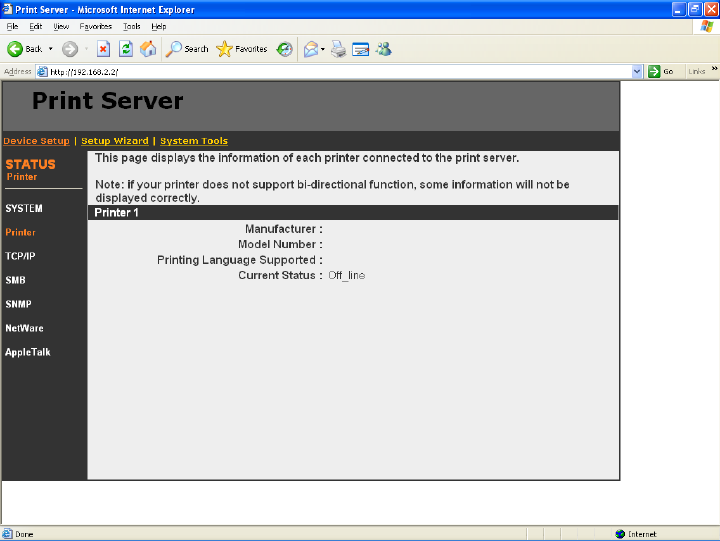This screenshot has width=720, height=541.
Task: Click the Internet zone status indicator
Action: (x=636, y=534)
